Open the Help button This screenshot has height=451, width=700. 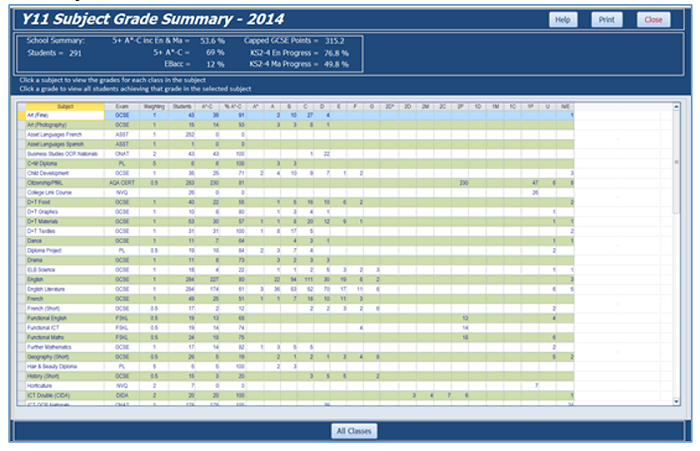point(562,20)
